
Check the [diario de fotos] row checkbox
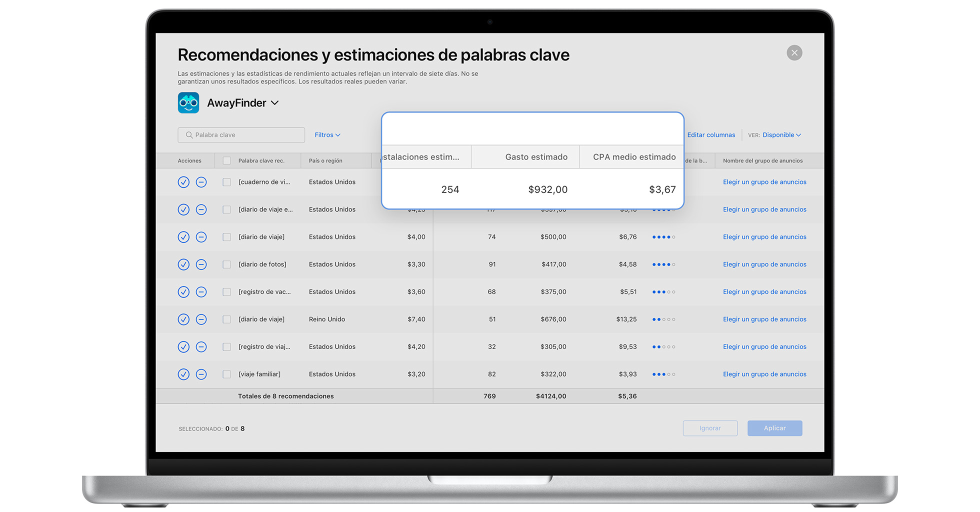tap(227, 264)
